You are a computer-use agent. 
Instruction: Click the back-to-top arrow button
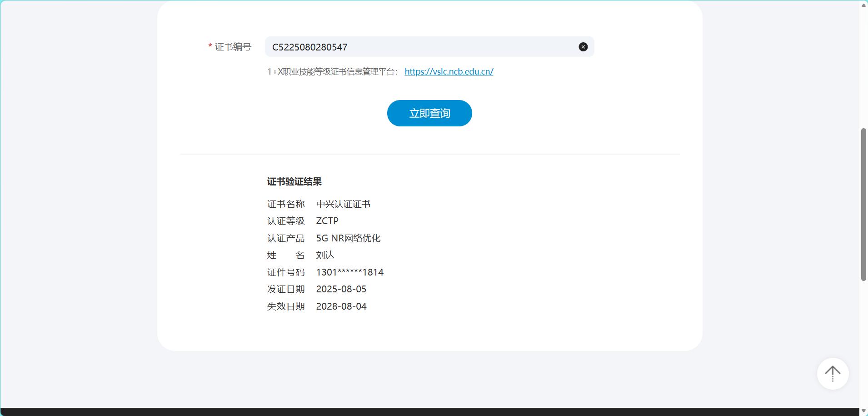pyautogui.click(x=833, y=374)
